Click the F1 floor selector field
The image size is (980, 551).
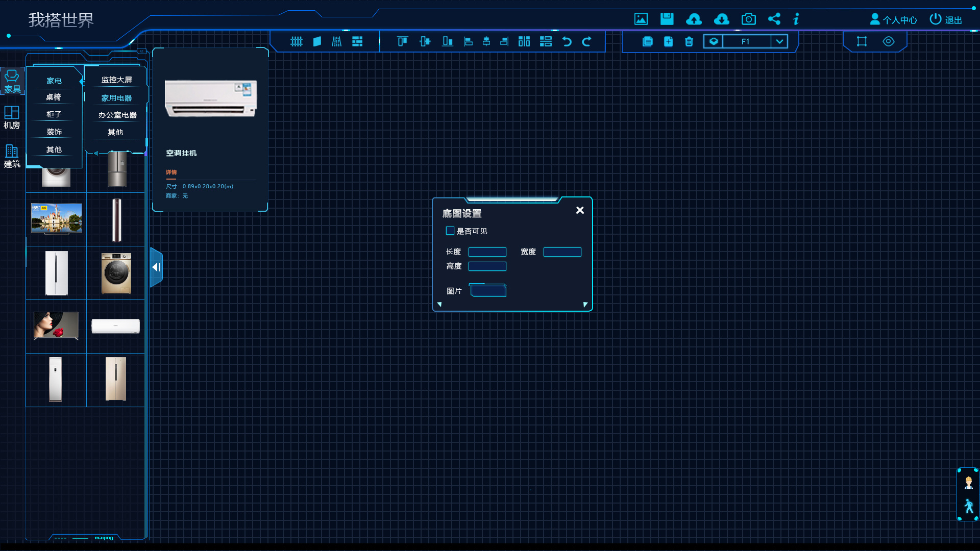(746, 41)
